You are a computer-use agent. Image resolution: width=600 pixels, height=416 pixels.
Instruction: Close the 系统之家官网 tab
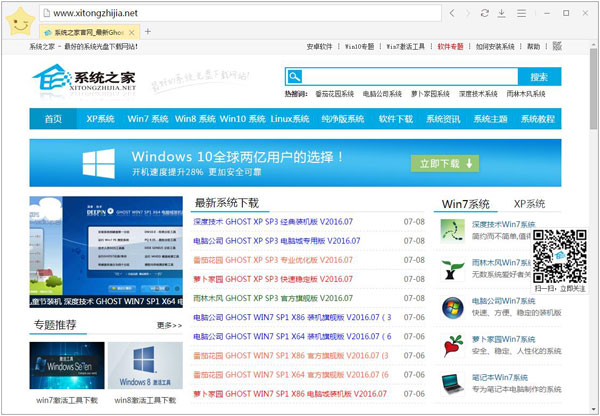click(132, 33)
